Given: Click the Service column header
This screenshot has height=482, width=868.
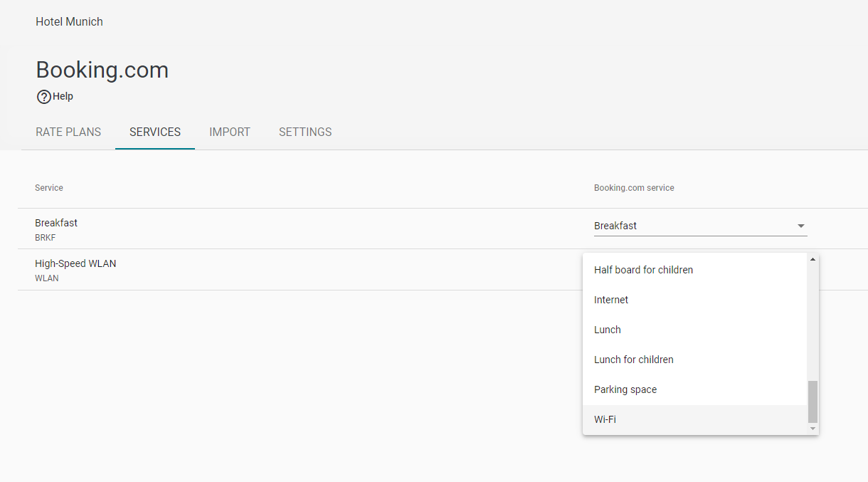Looking at the screenshot, I should point(49,188).
